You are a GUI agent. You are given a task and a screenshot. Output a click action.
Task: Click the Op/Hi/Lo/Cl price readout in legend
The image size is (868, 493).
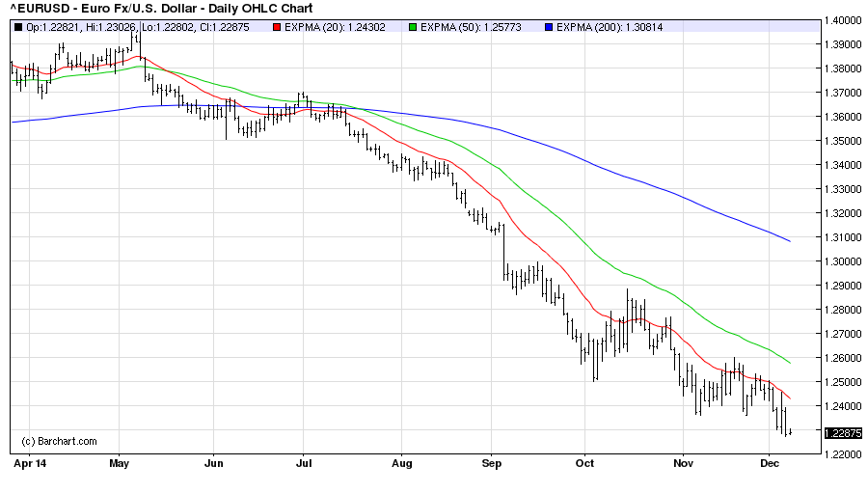coord(139,26)
